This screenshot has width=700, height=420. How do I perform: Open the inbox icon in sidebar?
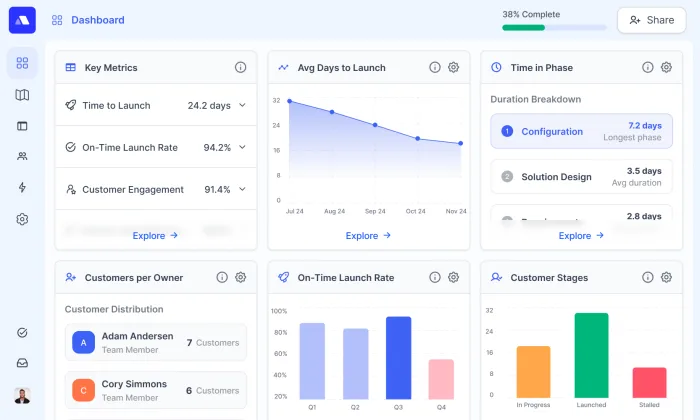pyautogui.click(x=22, y=363)
